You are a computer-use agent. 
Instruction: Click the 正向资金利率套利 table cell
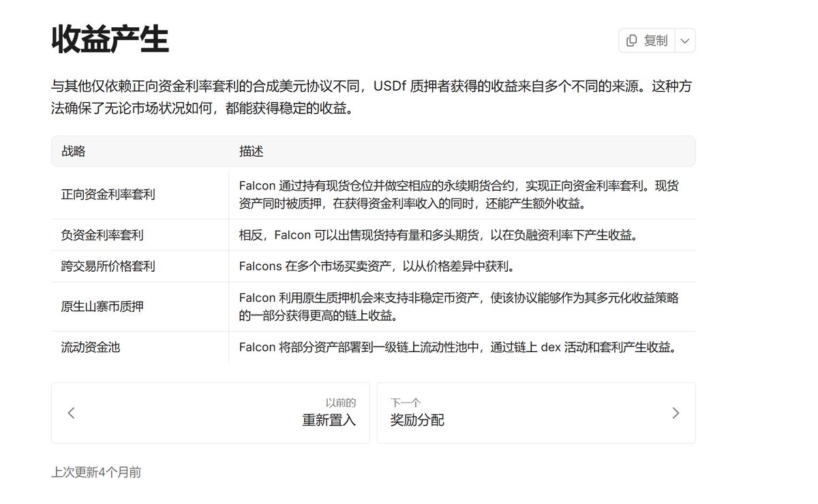[140, 194]
